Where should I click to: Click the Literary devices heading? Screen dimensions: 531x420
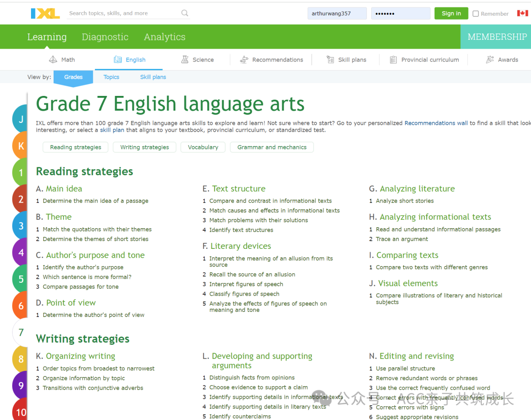[x=241, y=246]
